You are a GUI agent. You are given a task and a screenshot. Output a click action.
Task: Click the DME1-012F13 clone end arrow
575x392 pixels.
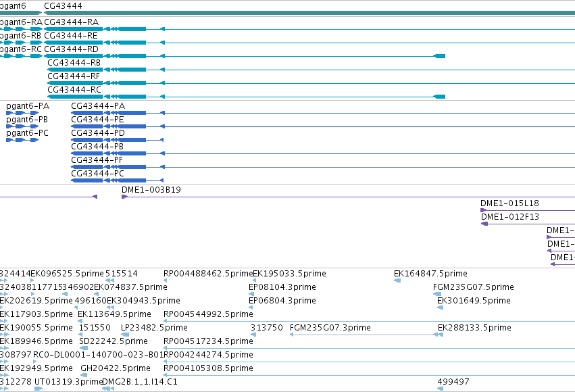(x=484, y=224)
